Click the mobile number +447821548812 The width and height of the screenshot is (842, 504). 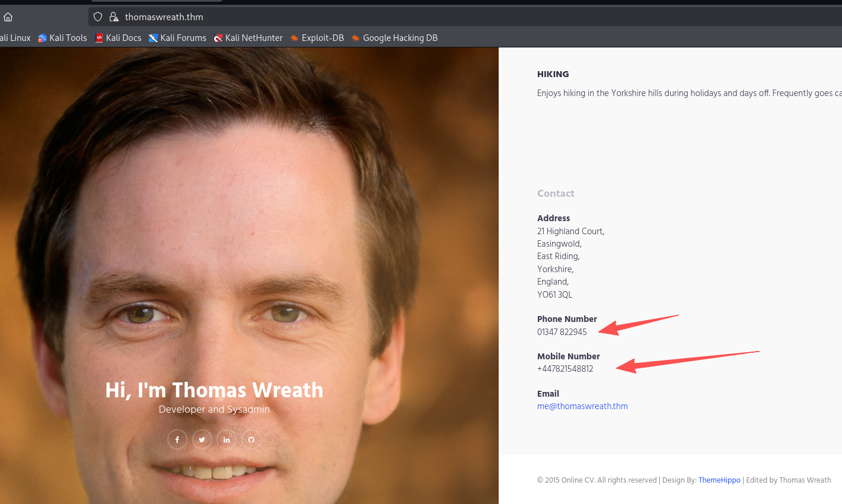pos(565,369)
